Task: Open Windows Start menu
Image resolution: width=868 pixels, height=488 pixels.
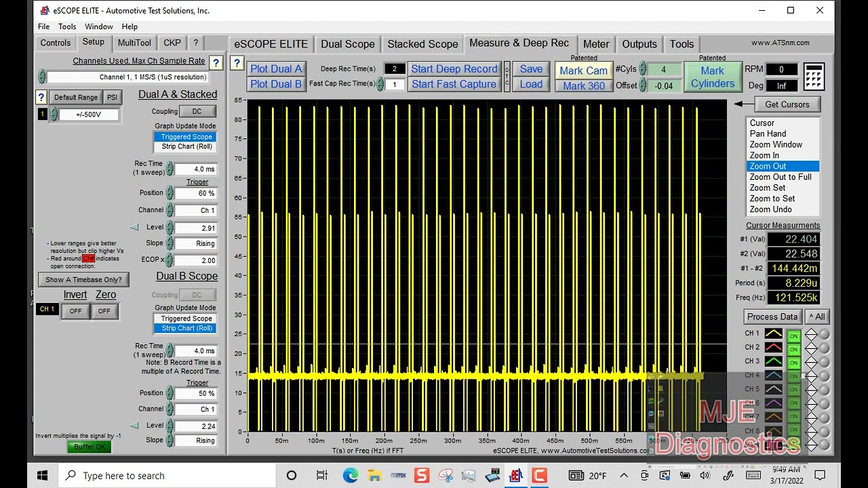Action: pyautogui.click(x=42, y=476)
